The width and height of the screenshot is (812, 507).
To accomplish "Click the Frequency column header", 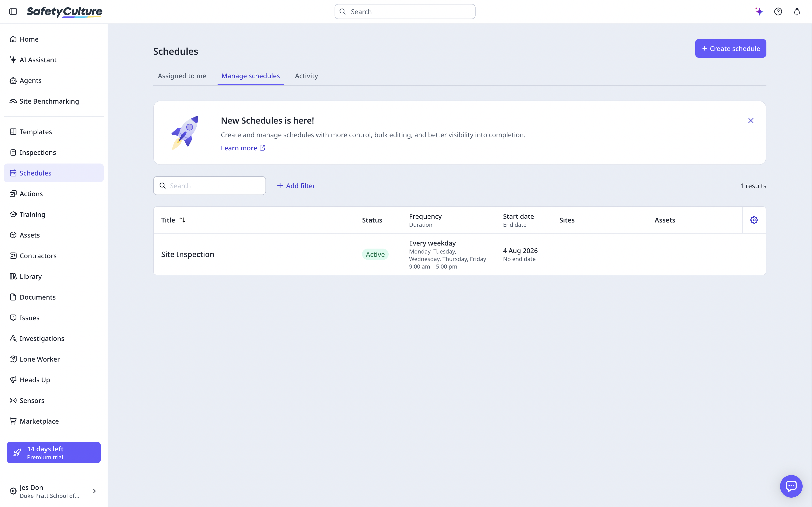I will pyautogui.click(x=426, y=217).
